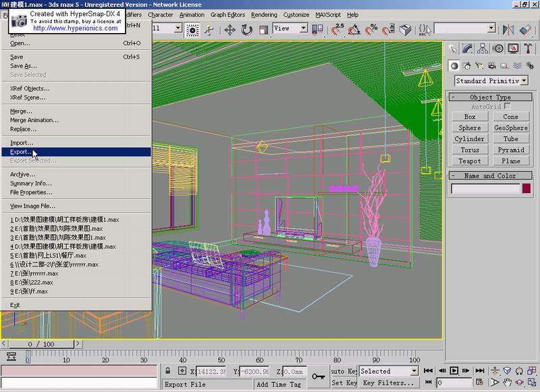The image size is (540, 392).
Task: Switch to the Hierarchy command panel
Action: click(483, 49)
